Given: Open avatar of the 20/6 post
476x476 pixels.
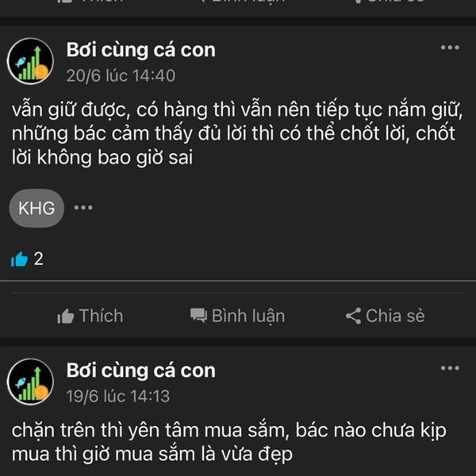Looking at the screenshot, I should [30, 61].
